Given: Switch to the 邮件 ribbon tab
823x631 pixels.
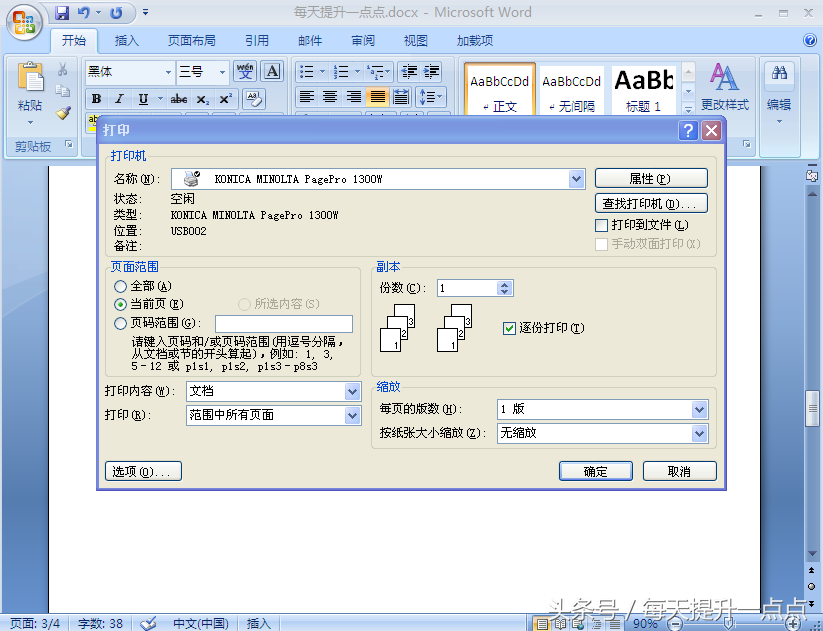Looking at the screenshot, I should point(310,40).
